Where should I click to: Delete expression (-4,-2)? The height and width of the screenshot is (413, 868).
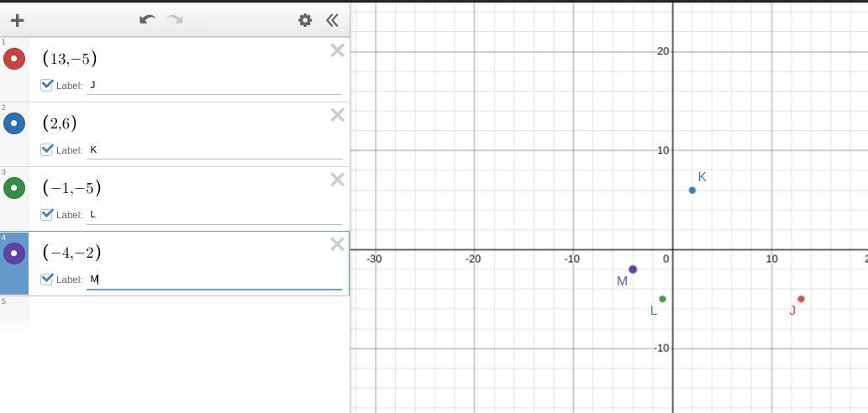point(337,244)
